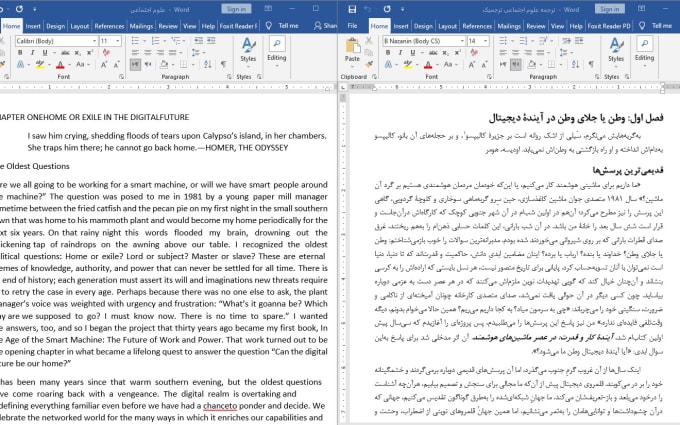This screenshot has width=680, height=425.
Task: Open the B Nazanin font name dropdown
Action: pos(462,41)
